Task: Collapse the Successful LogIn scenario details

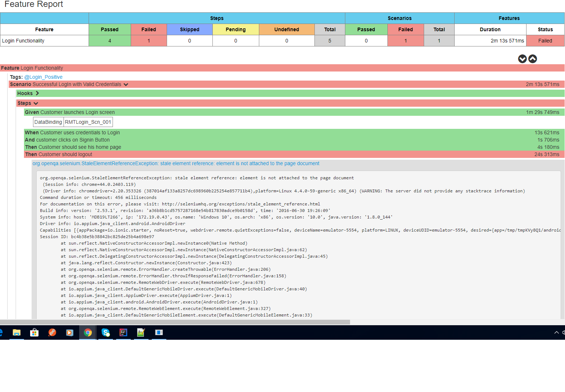Action: click(126, 84)
